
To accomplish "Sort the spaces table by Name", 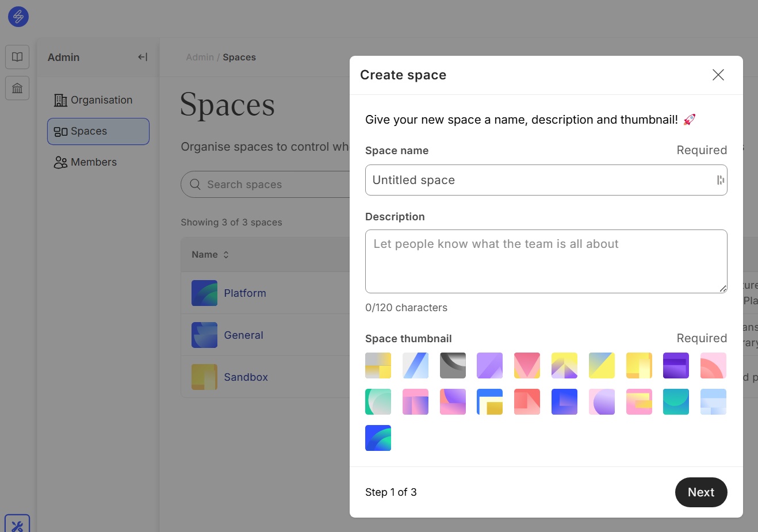I will tap(210, 255).
